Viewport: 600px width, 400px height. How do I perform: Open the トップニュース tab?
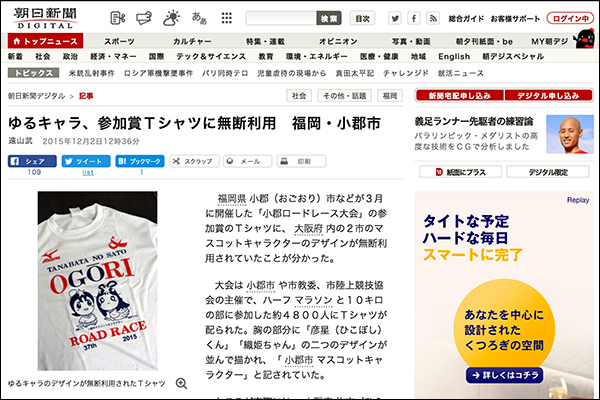(x=46, y=41)
